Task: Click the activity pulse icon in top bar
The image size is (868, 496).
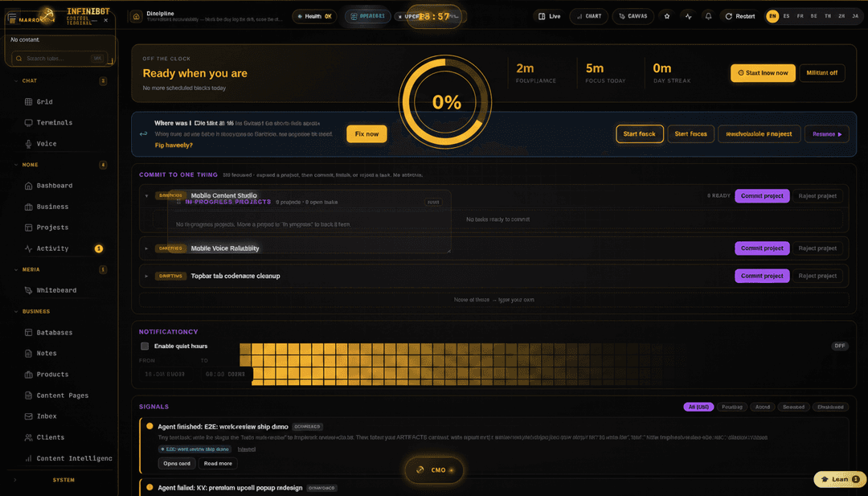Action: [688, 16]
